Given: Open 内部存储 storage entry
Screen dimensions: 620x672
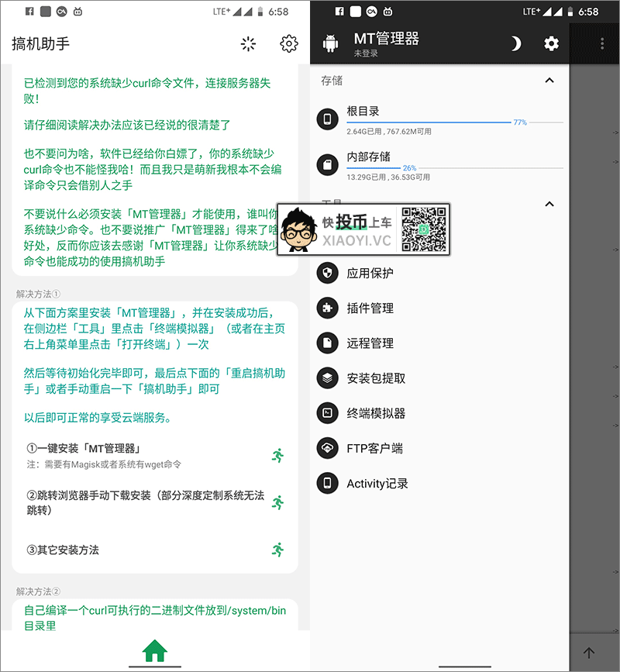Looking at the screenshot, I should click(x=439, y=165).
